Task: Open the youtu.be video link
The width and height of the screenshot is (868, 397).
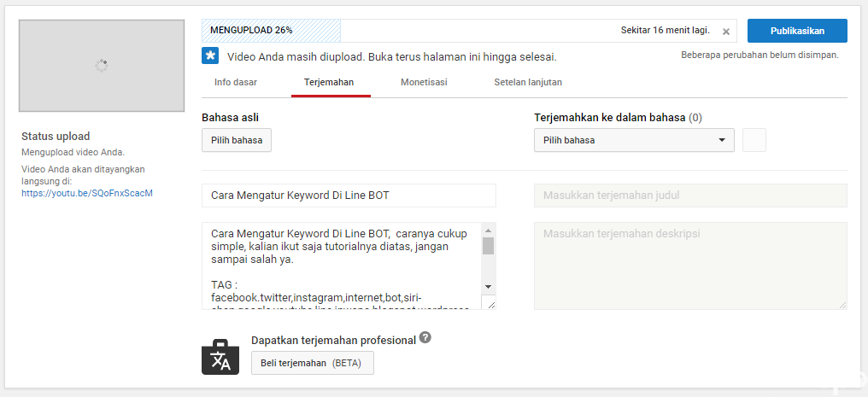Action: 87,194
